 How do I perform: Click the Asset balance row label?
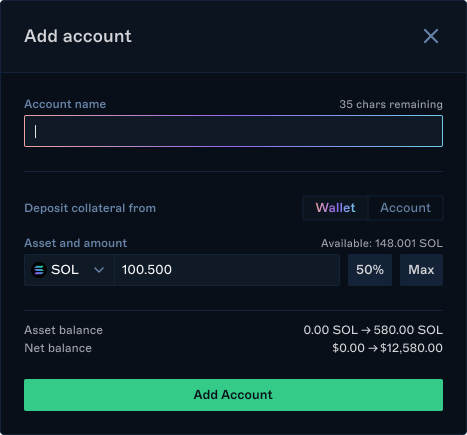click(x=63, y=330)
